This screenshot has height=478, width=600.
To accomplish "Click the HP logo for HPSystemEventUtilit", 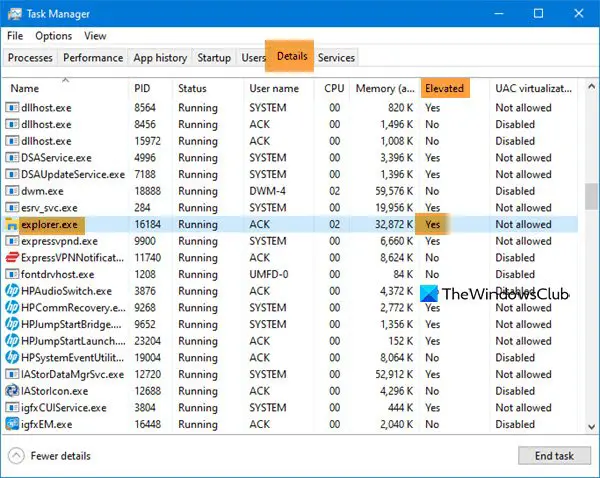I will 12,357.
